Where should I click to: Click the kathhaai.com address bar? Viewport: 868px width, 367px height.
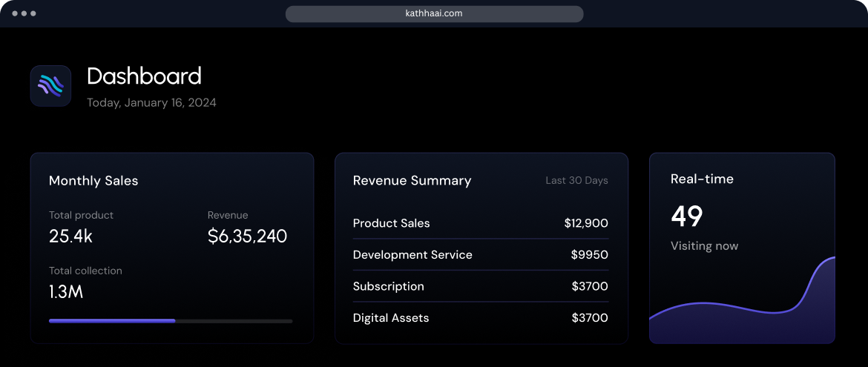[434, 13]
